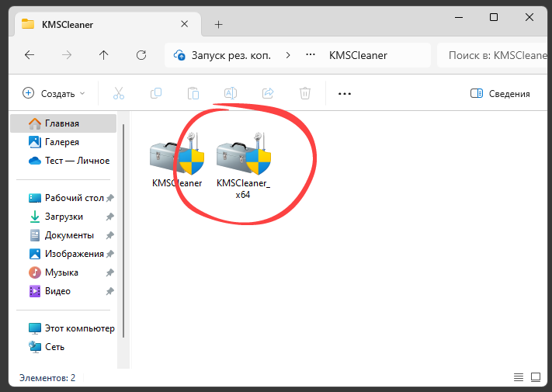This screenshot has height=392, width=552.
Task: Go up one folder level
Action: 104,55
